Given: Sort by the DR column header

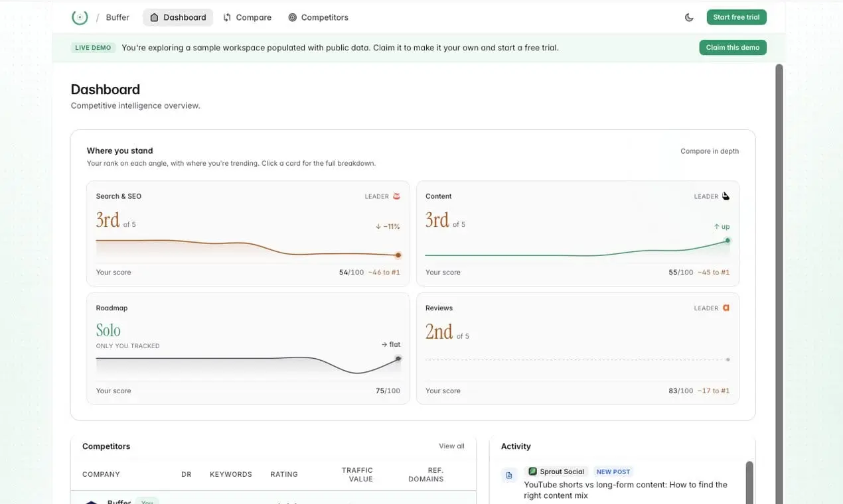Looking at the screenshot, I should point(186,474).
